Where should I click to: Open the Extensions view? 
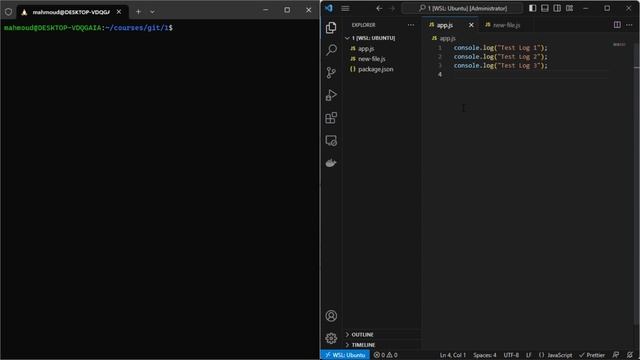click(331, 118)
